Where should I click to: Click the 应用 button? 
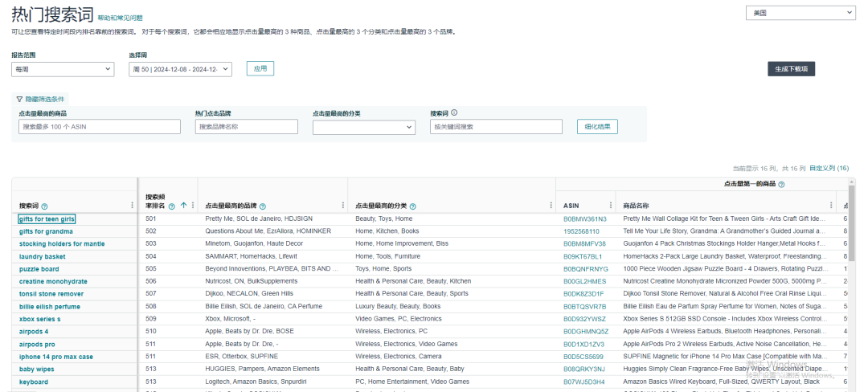point(260,68)
